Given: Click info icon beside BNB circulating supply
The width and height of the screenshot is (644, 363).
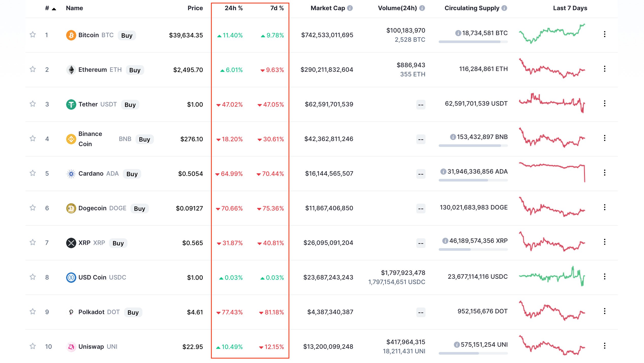Looking at the screenshot, I should click(x=453, y=137).
